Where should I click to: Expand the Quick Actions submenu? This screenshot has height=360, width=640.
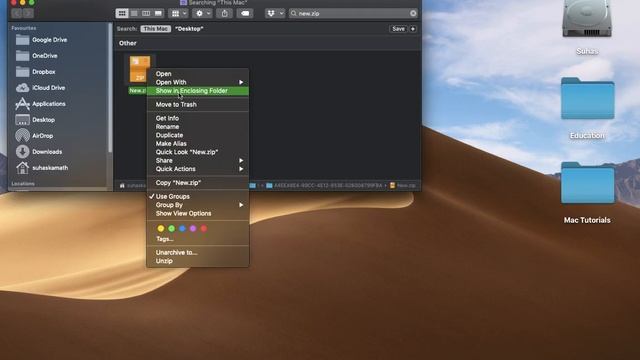coord(198,169)
